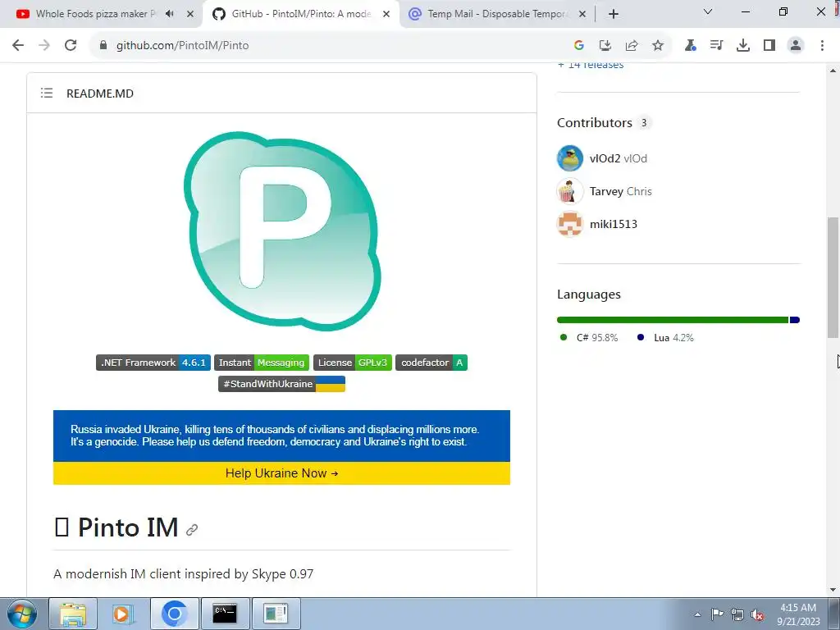This screenshot has width=840, height=630.
Task: Click the scrollbar up arrow
Action: point(833,71)
